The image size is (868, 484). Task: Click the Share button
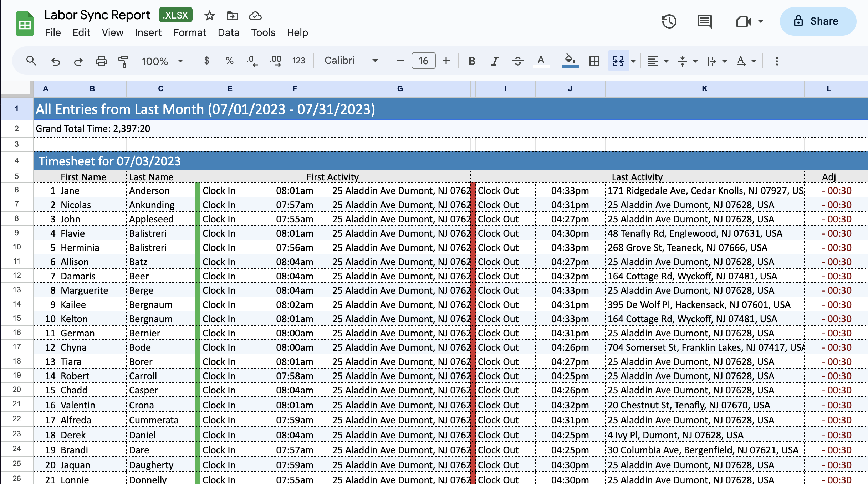click(818, 21)
